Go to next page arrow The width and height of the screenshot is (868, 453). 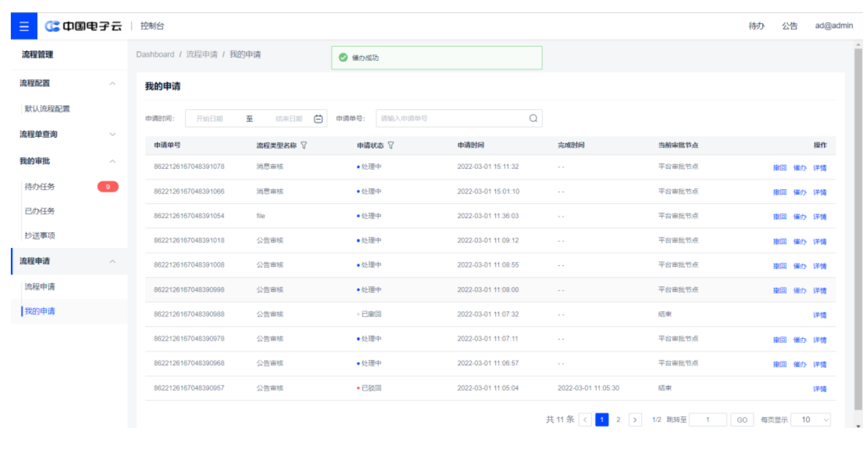point(635,420)
